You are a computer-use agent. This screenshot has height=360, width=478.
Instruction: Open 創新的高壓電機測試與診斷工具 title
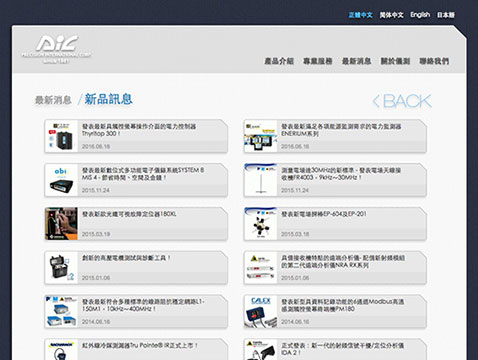(126, 258)
